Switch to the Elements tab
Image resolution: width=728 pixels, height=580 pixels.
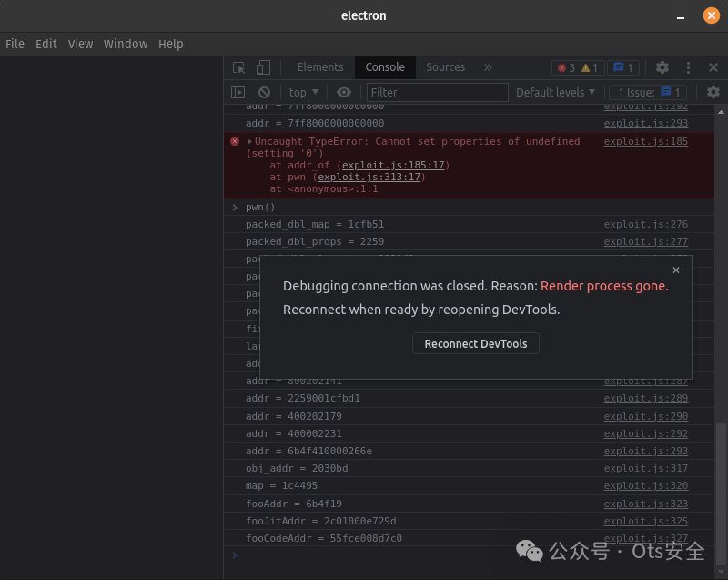click(320, 67)
